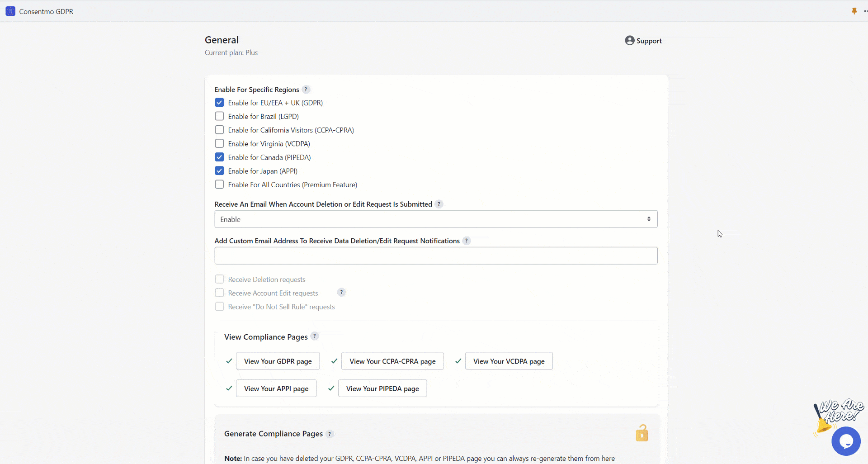Open help tooltip beside Receive Account Edit requests
Image resolution: width=868 pixels, height=464 pixels.
click(x=342, y=292)
